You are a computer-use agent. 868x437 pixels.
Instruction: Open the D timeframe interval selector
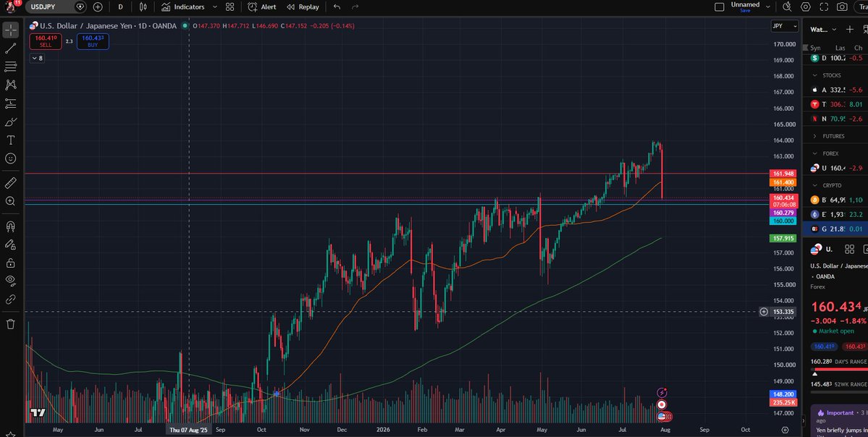(x=120, y=7)
